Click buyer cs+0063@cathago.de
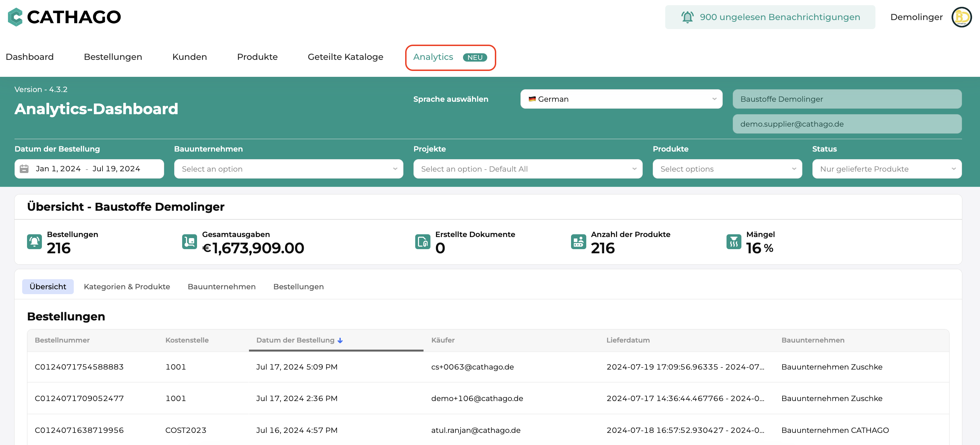 click(x=472, y=367)
